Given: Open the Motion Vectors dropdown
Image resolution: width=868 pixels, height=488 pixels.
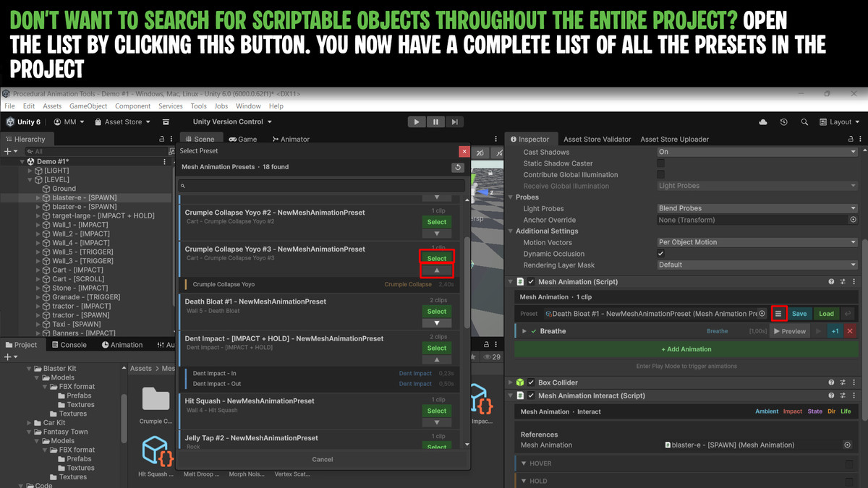Looking at the screenshot, I should click(x=757, y=242).
